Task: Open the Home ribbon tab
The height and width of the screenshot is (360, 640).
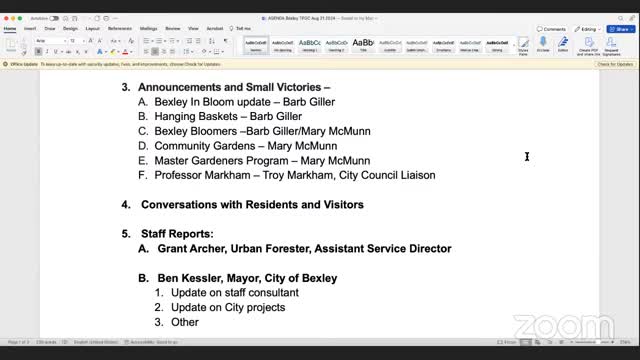Action: (x=10, y=29)
